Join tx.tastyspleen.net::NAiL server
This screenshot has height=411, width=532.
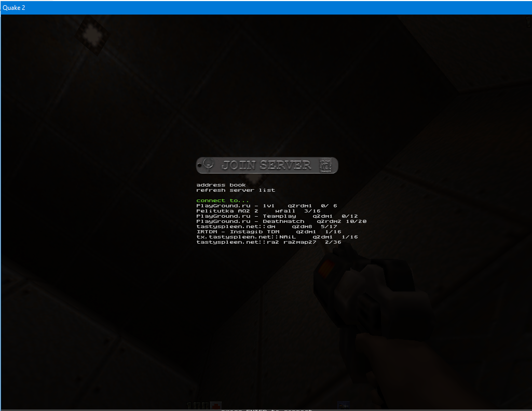coord(277,237)
